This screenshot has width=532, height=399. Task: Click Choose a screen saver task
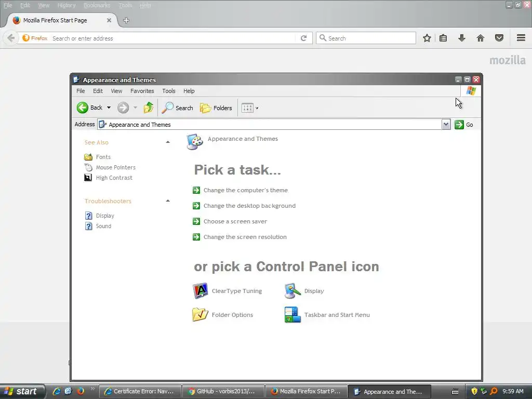click(230, 221)
